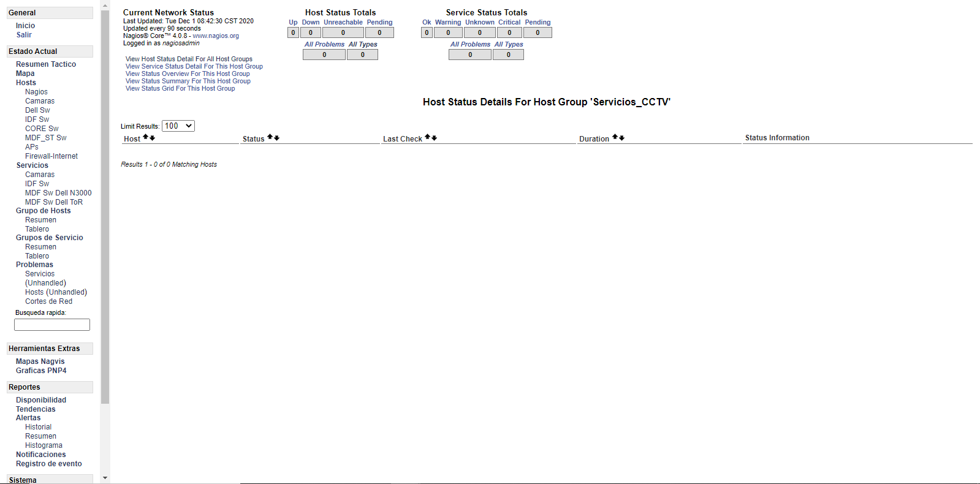Sort Duration column ascending with up arrow

point(615,137)
